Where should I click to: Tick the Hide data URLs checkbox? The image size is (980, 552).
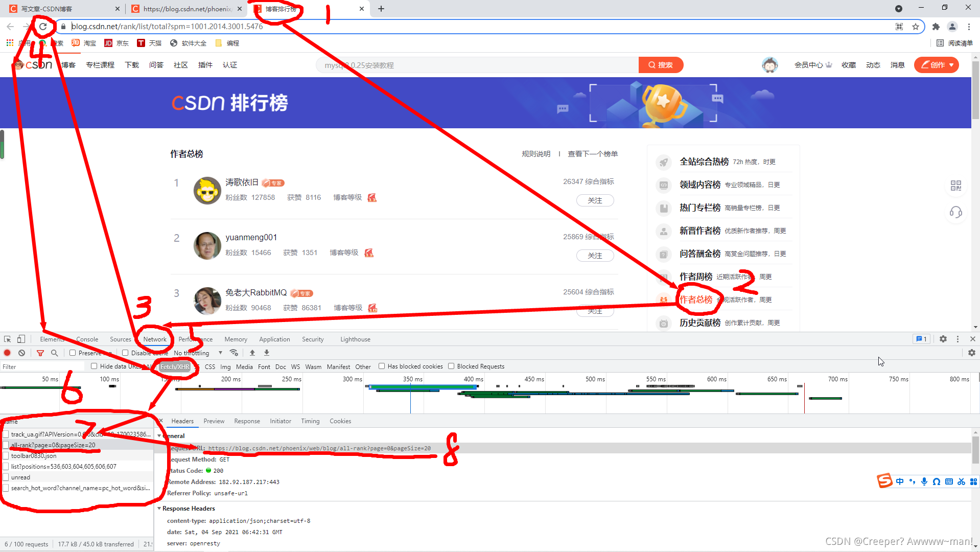94,366
